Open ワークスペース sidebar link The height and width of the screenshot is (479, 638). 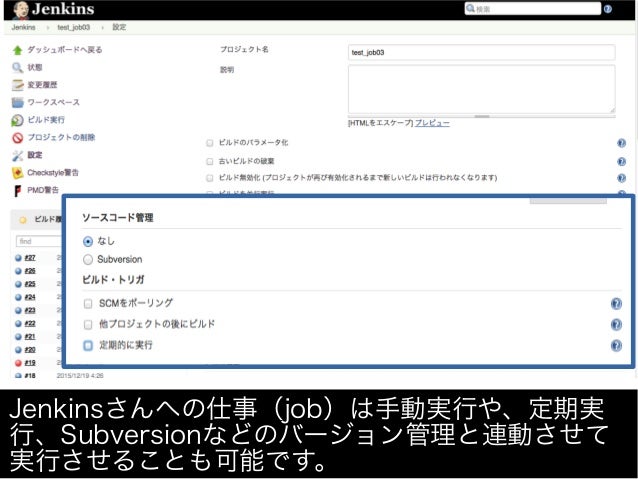tap(54, 102)
